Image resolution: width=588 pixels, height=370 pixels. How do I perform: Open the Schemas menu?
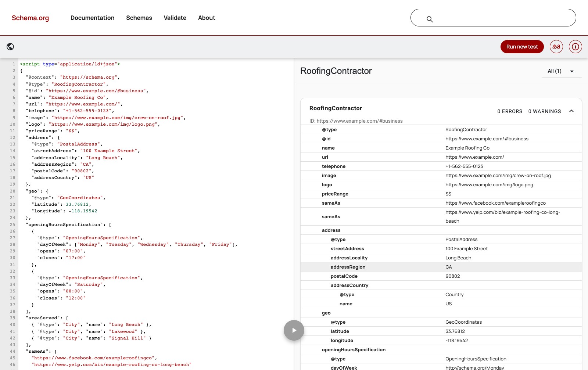pos(139,18)
